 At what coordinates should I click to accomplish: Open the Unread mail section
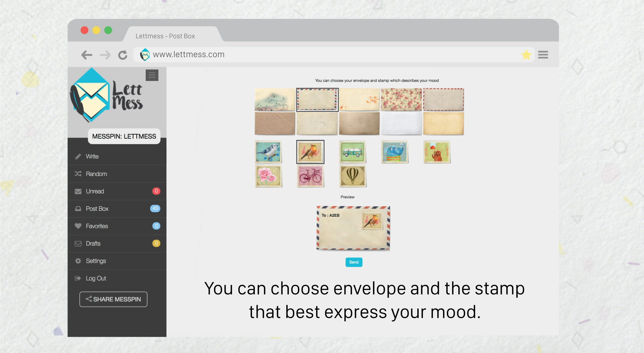95,191
